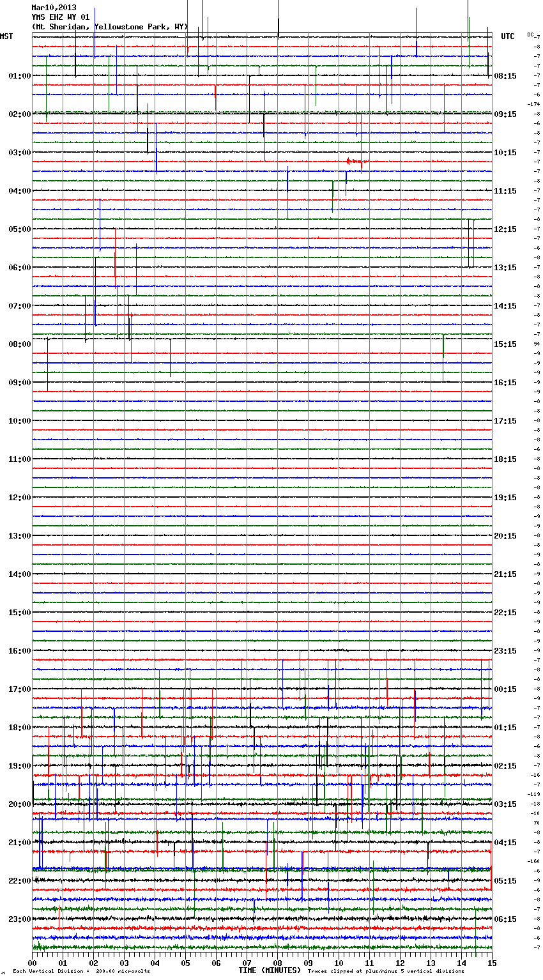This screenshot has height=980, width=543.
Task: Select the 16:00 MST row label
Action: (20, 651)
